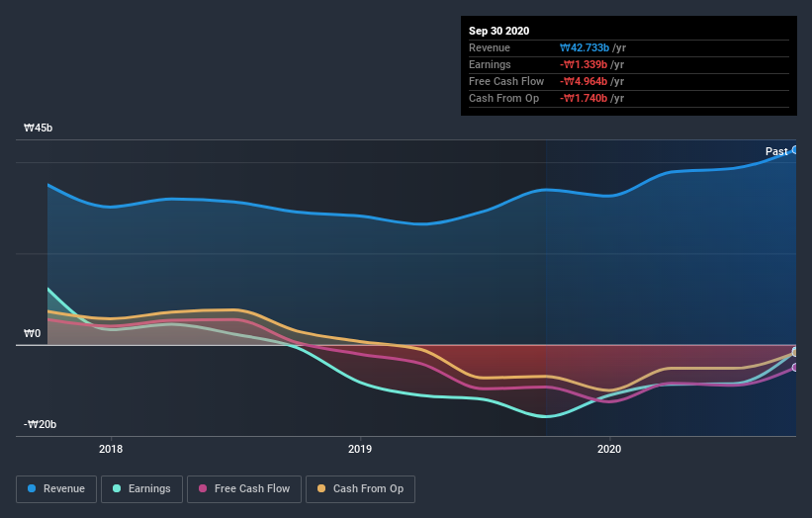Image resolution: width=812 pixels, height=518 pixels.
Task: Click the Revenue row label in tooltip
Action: 490,47
